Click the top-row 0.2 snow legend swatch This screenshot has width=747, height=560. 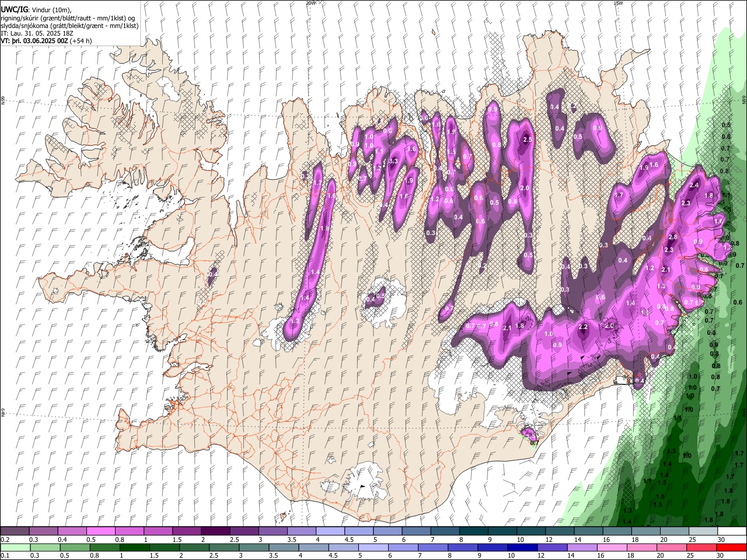click(15, 531)
